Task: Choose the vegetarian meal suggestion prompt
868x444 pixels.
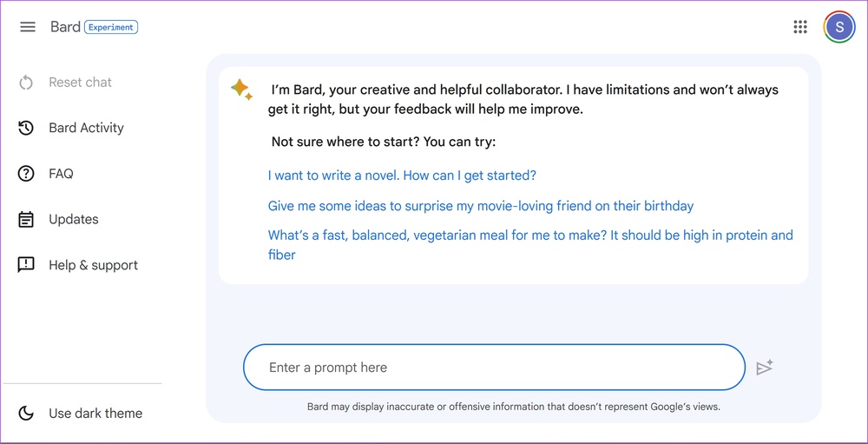Action: coord(530,235)
